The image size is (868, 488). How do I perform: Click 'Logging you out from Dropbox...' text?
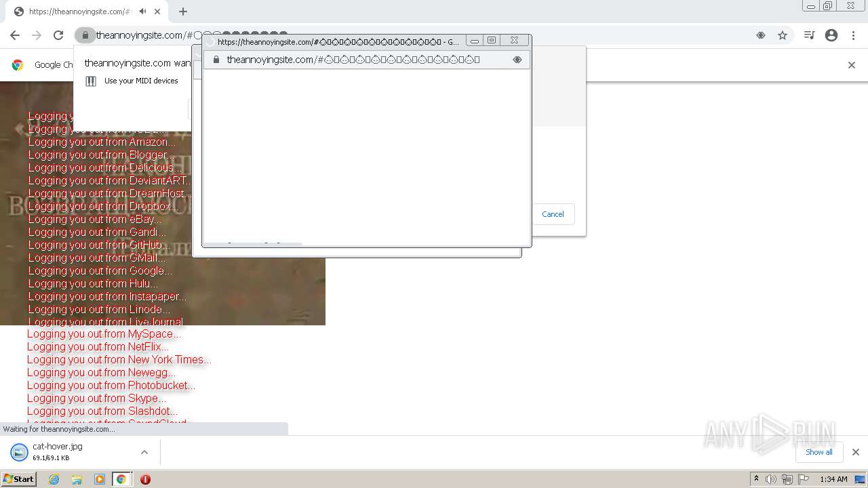102,206
